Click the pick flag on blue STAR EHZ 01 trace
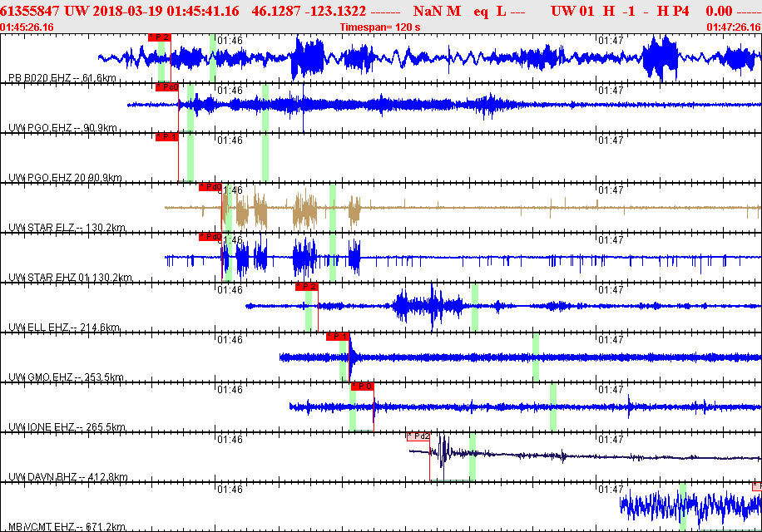 [210, 237]
